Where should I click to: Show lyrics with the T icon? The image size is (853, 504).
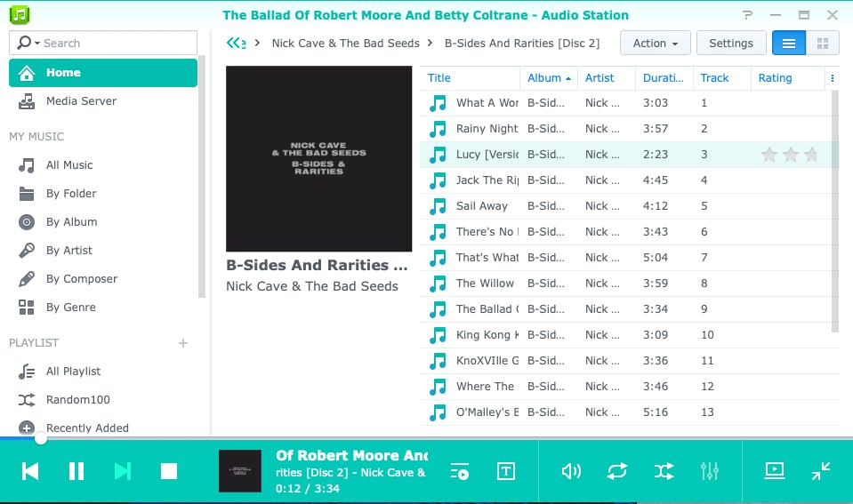pos(506,471)
